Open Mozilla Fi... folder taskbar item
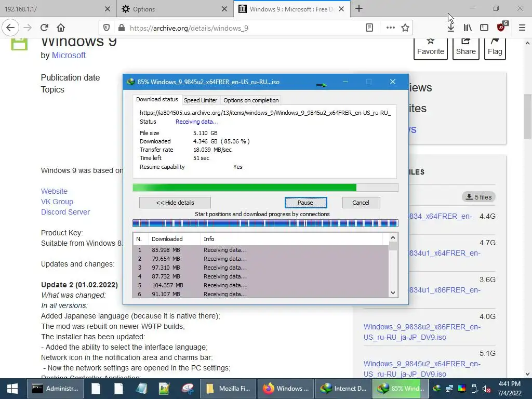 click(x=228, y=389)
